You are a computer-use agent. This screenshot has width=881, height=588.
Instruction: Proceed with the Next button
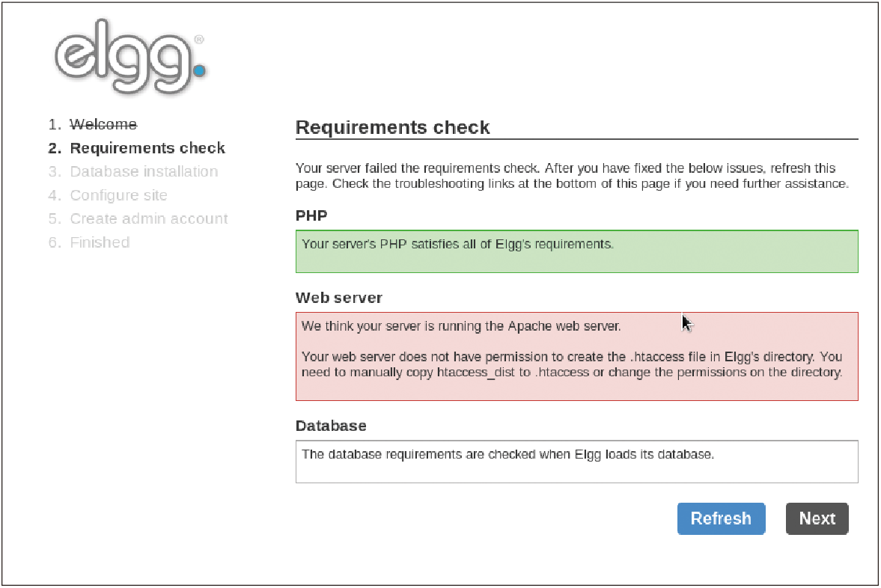click(x=817, y=518)
